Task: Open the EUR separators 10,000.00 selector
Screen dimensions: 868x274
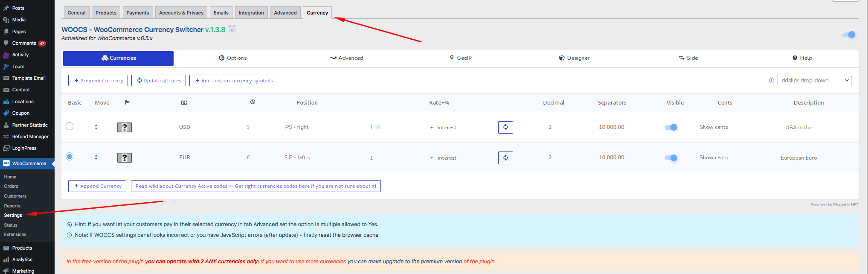Action: click(x=612, y=157)
